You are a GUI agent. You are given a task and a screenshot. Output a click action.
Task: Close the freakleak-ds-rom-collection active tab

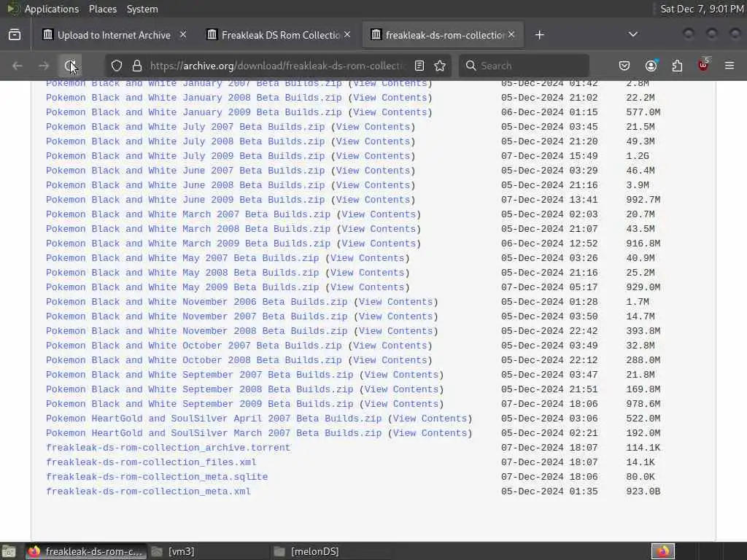(511, 35)
